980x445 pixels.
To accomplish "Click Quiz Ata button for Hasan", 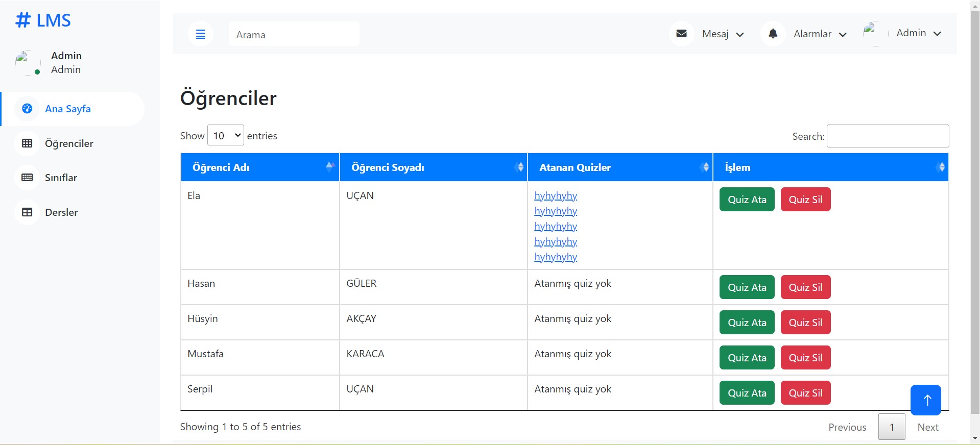I will pos(747,287).
